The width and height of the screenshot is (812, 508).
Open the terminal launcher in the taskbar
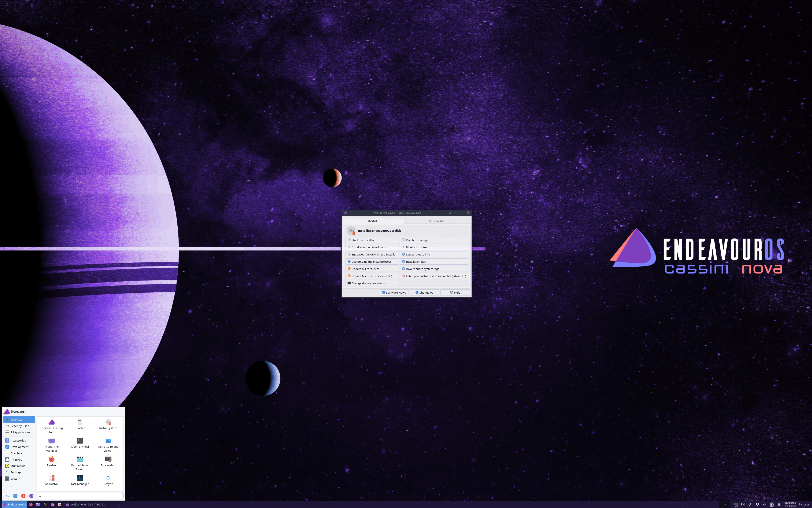coord(45,504)
